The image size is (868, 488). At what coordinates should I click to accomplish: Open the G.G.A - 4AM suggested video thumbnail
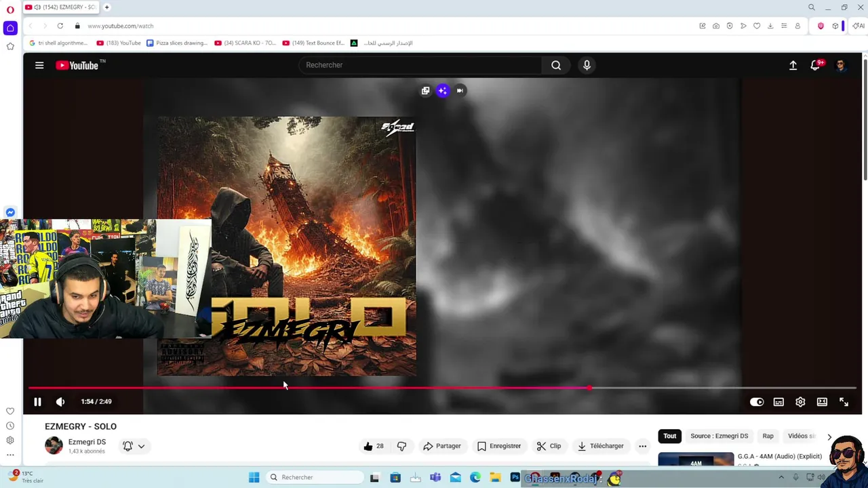click(x=696, y=459)
